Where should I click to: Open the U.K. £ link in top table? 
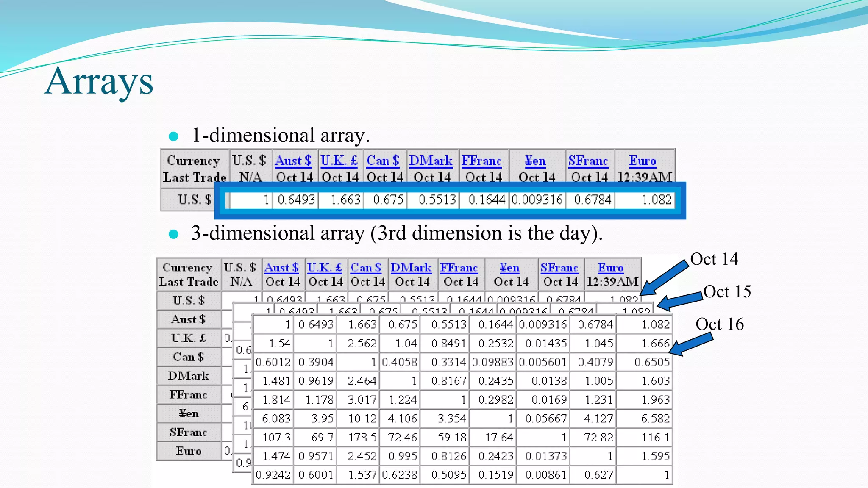click(339, 161)
